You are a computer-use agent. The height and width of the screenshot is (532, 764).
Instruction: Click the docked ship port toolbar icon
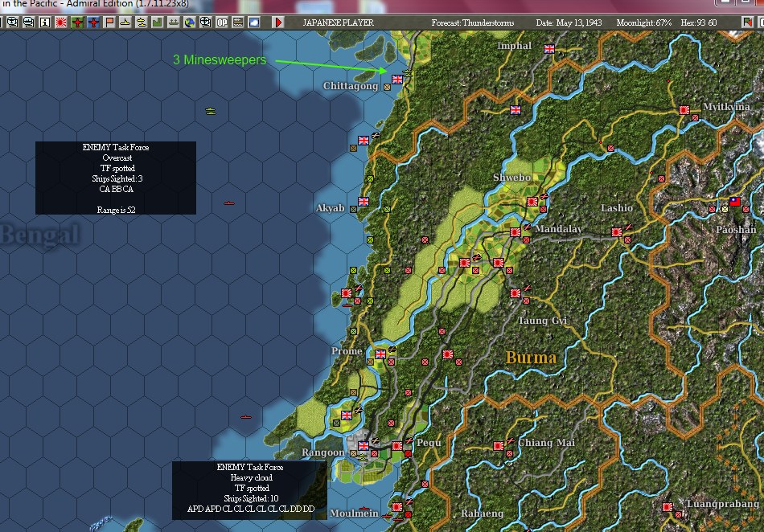click(x=174, y=23)
